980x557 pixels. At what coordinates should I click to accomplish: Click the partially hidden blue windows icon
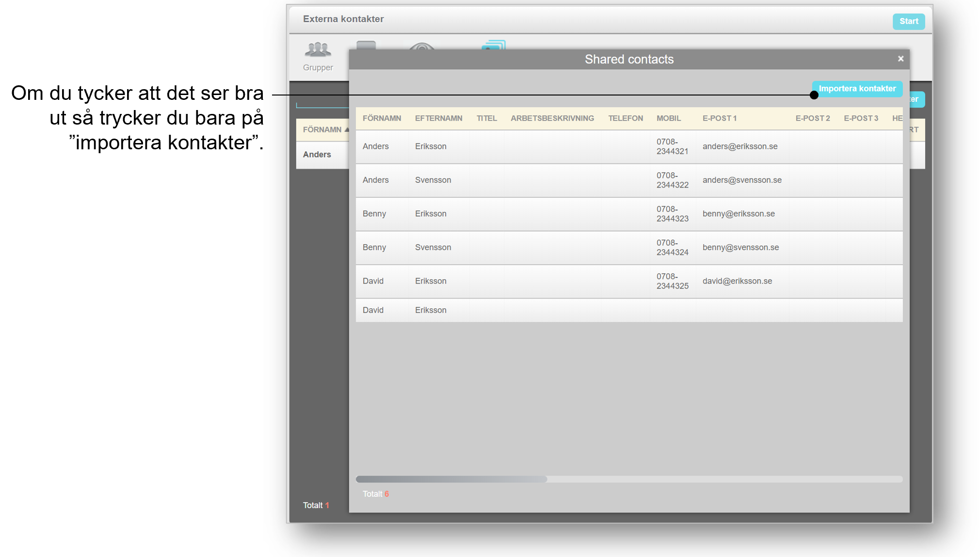[x=494, y=45]
